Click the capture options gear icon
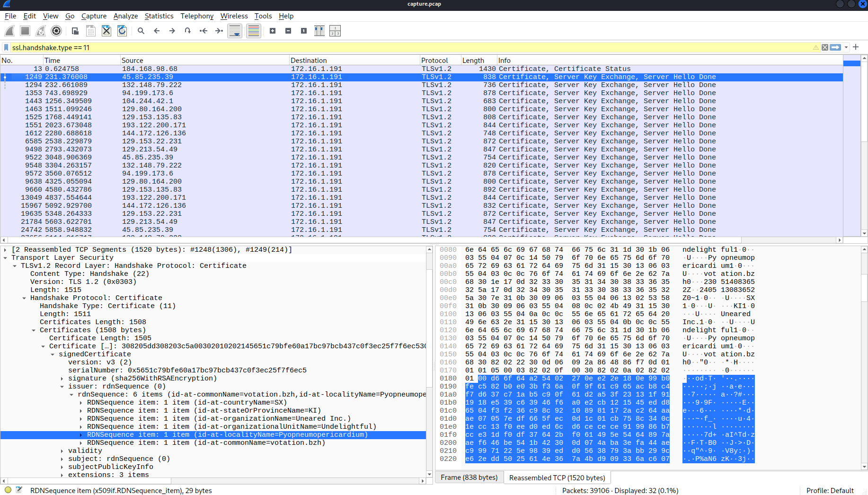This screenshot has height=495, width=868. tap(56, 31)
